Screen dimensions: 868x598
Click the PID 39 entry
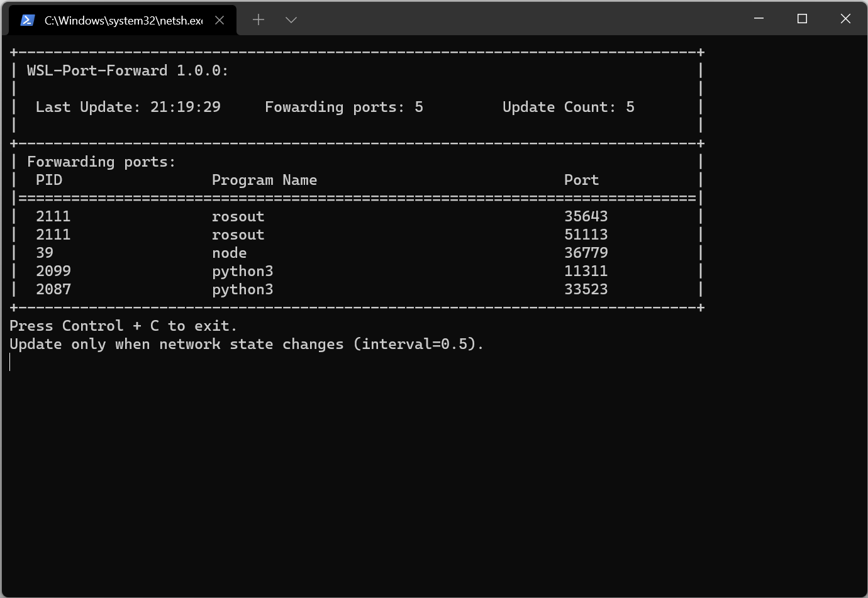(x=45, y=253)
